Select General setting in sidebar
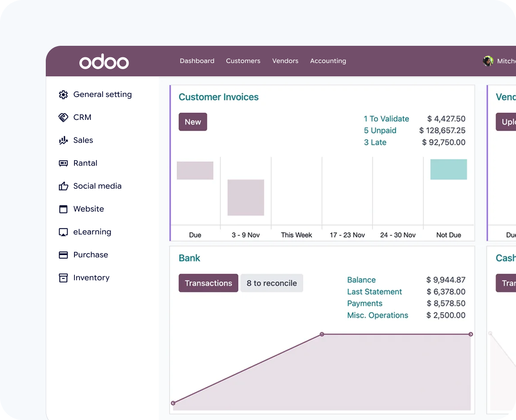The height and width of the screenshot is (420, 516). (x=102, y=95)
